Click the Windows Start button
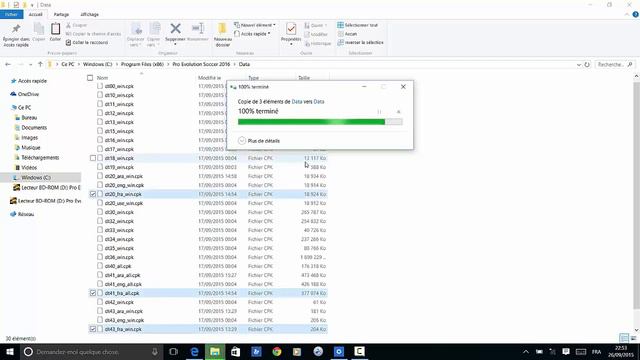This screenshot has height=360, width=640. [10, 351]
